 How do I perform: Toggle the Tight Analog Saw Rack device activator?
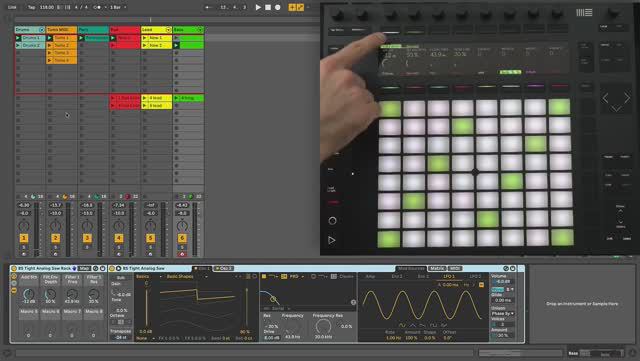(14, 268)
